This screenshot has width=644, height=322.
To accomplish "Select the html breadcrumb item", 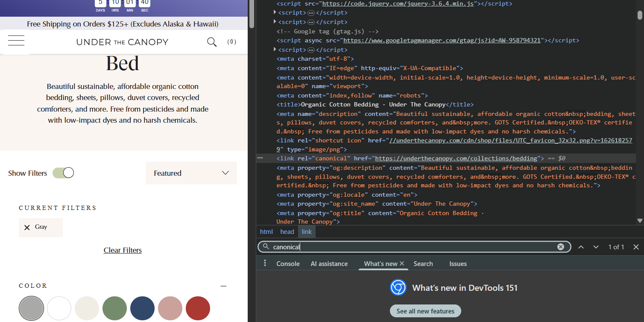I will click(266, 232).
